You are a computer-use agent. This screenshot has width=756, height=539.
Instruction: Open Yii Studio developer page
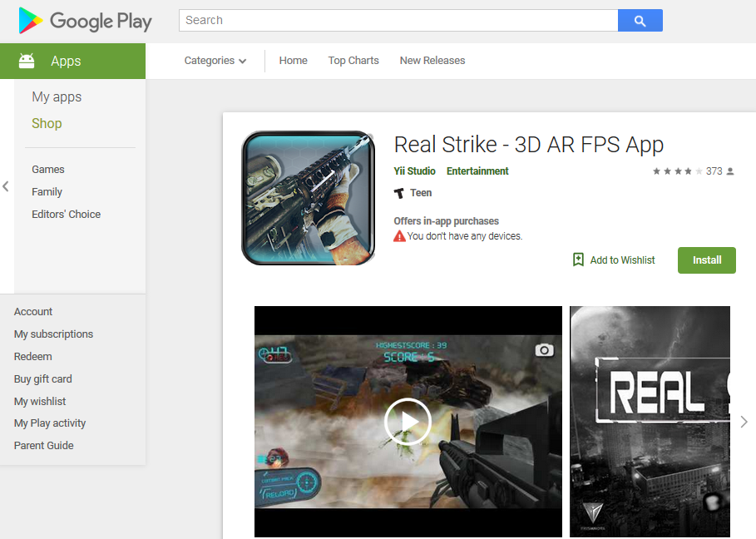point(415,171)
